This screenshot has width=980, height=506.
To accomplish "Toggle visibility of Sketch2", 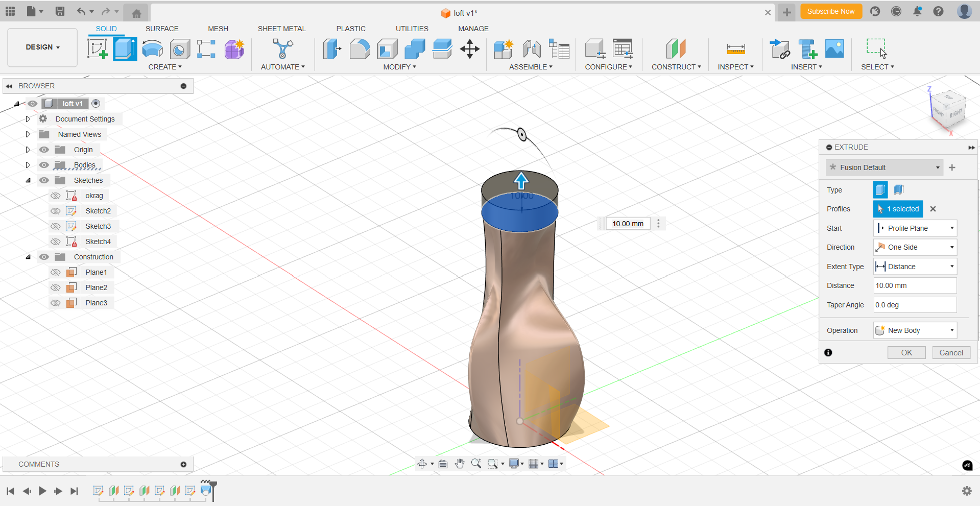I will coord(56,211).
